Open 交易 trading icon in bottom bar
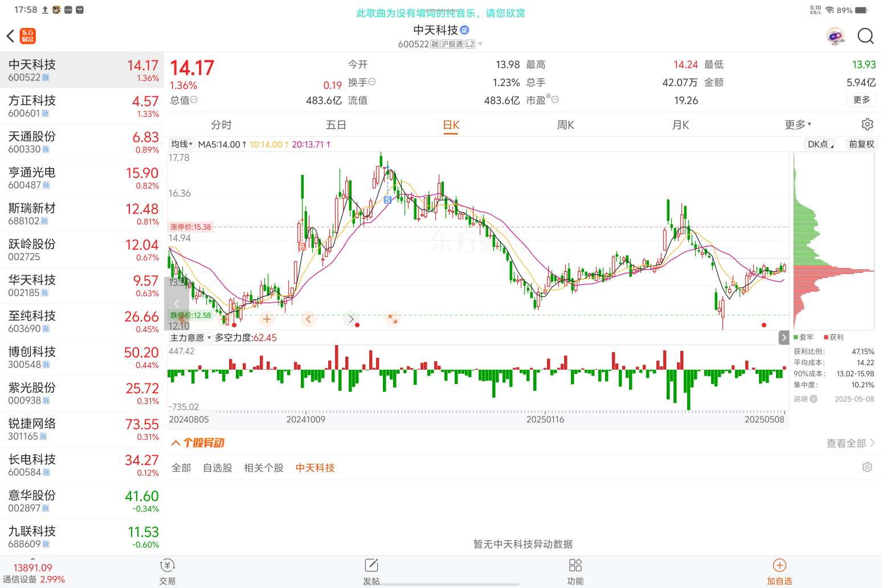The width and height of the screenshot is (882, 588). [167, 571]
